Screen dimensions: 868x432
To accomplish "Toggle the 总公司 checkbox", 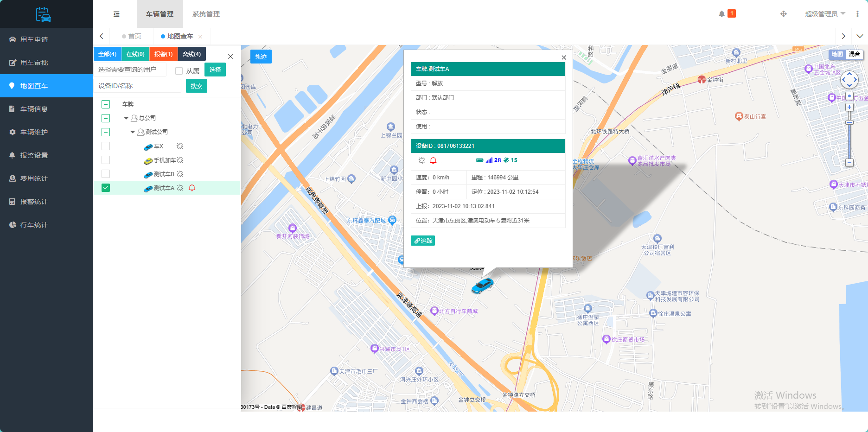I will pos(106,118).
